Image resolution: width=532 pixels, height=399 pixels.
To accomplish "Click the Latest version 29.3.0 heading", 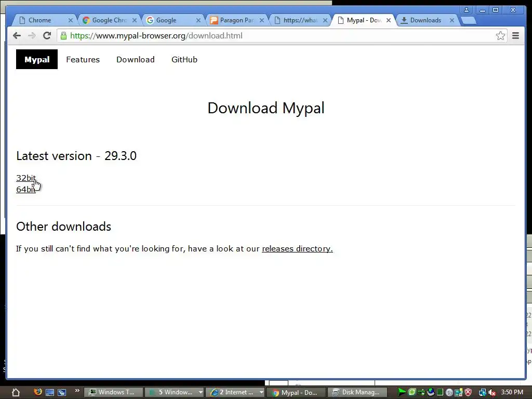I will pyautogui.click(x=76, y=156).
